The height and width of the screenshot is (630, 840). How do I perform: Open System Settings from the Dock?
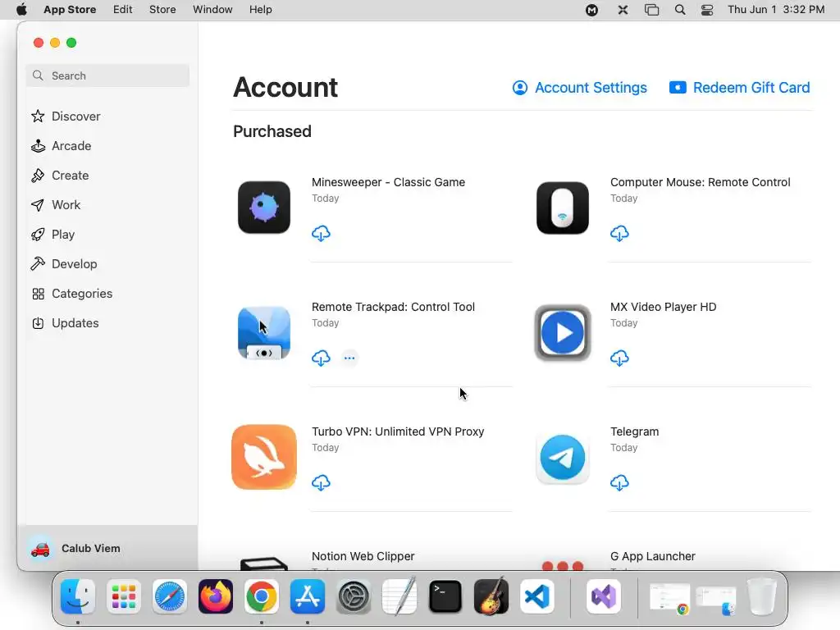coord(354,596)
